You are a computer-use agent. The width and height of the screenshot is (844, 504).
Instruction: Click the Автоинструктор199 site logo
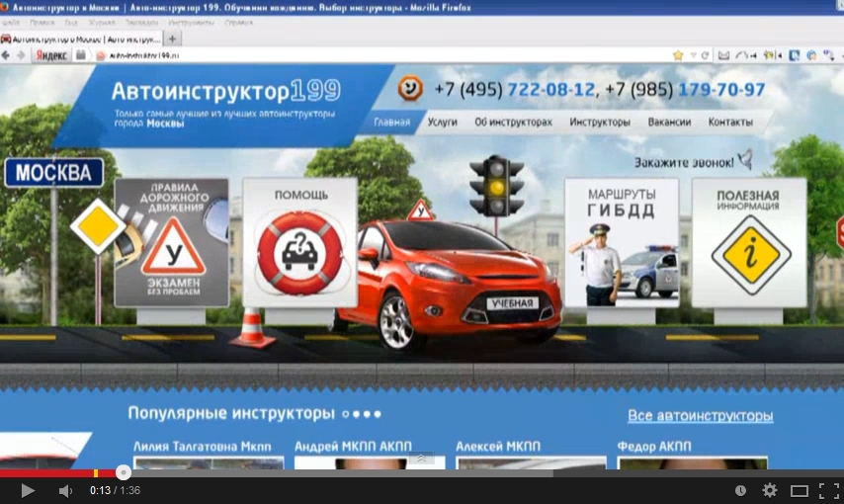pos(226,91)
